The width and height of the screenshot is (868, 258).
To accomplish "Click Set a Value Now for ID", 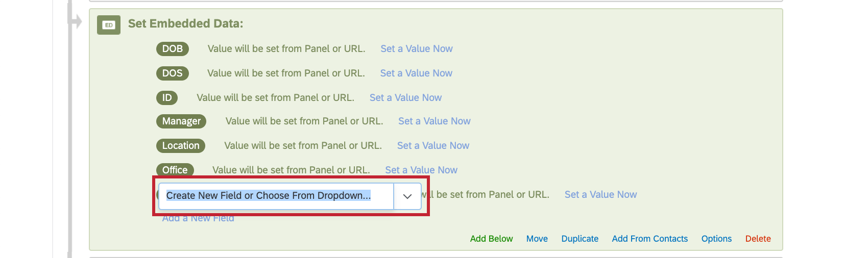I will [405, 98].
